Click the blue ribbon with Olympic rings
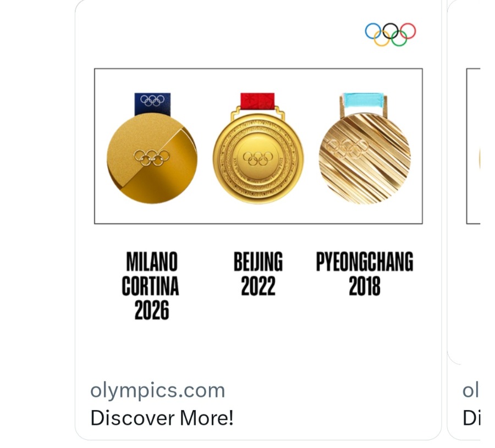The height and width of the screenshot is (448, 495). (152, 104)
